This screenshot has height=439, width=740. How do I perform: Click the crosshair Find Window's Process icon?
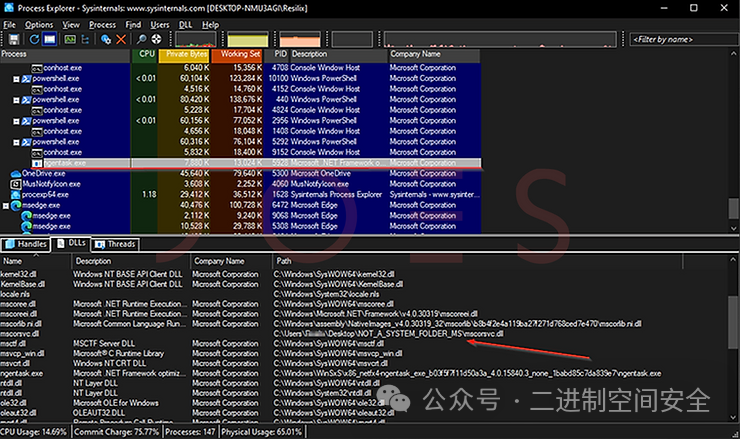[x=157, y=39]
